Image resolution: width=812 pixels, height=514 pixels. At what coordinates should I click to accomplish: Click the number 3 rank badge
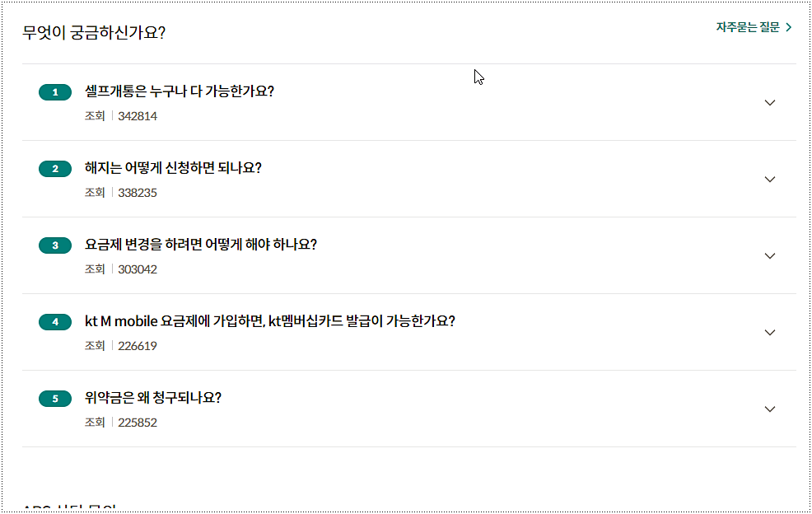pos(55,245)
